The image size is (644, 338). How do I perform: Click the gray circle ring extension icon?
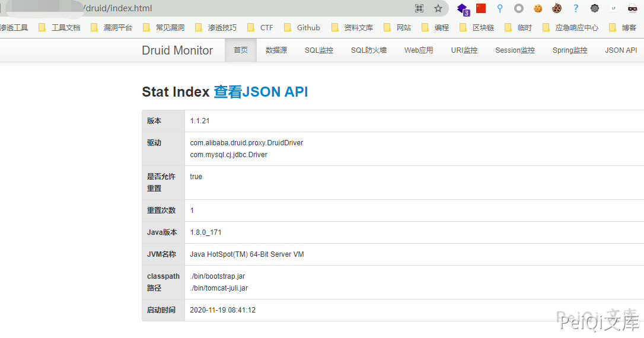[519, 8]
